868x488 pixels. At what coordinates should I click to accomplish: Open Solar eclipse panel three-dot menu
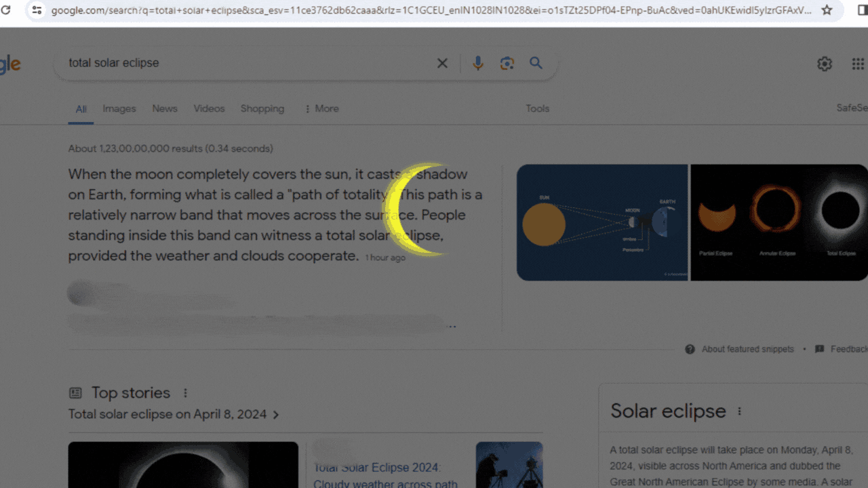739,411
